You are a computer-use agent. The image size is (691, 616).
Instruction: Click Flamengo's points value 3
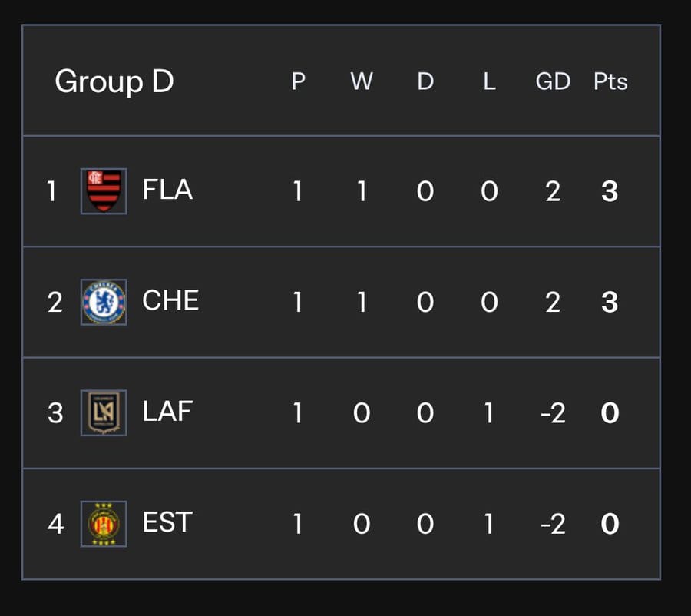[x=610, y=191]
